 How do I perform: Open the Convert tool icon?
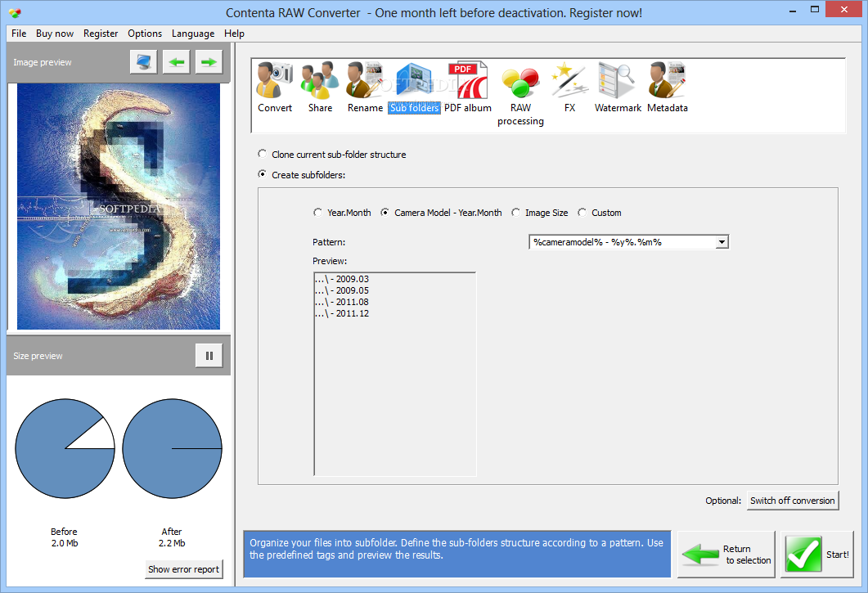pos(275,87)
